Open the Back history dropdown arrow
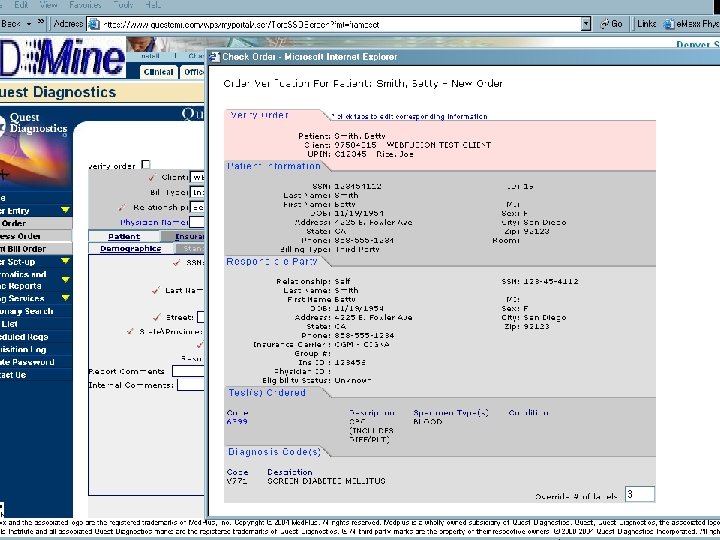Viewport: 720px width, 540px height. 29,23
